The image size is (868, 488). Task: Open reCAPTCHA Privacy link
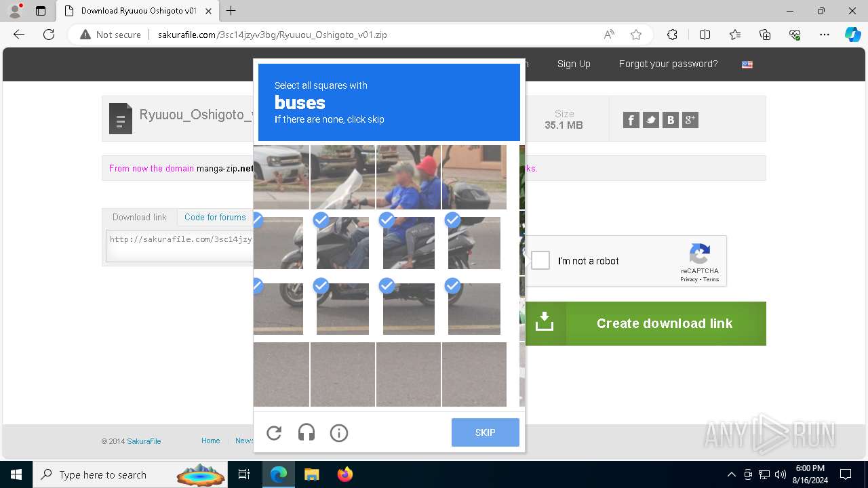tap(689, 279)
